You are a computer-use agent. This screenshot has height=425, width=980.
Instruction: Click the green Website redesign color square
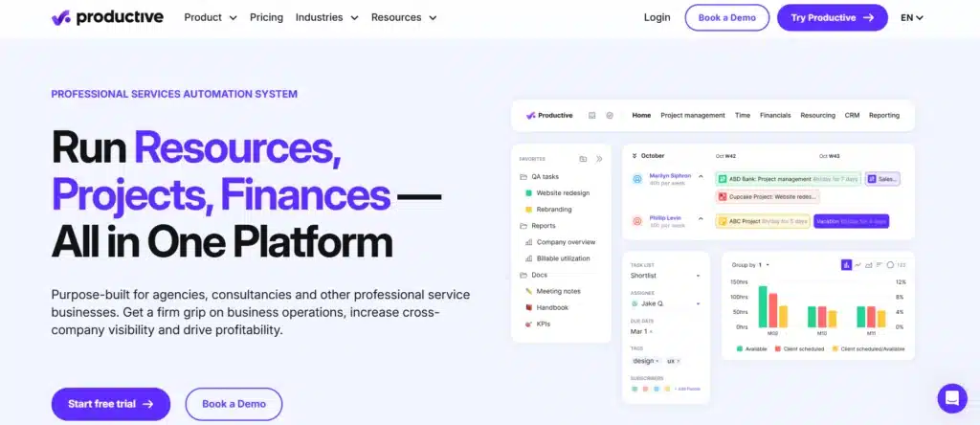click(x=528, y=193)
